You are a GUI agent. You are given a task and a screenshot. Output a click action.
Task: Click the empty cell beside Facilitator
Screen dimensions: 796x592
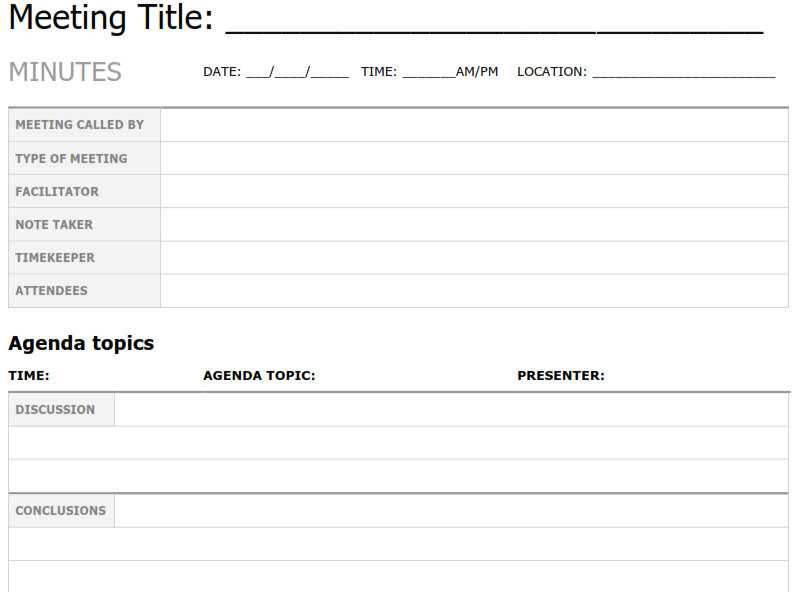(x=474, y=191)
